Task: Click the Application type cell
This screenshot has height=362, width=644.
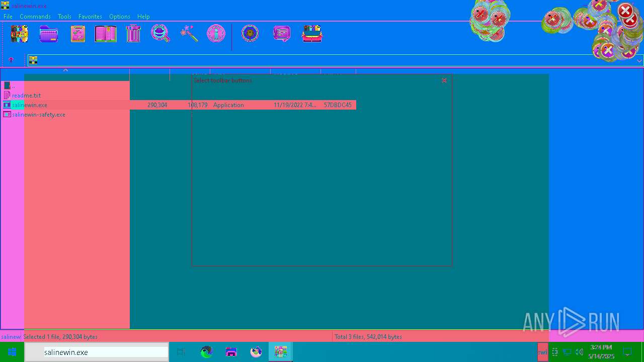Action: coord(228,105)
